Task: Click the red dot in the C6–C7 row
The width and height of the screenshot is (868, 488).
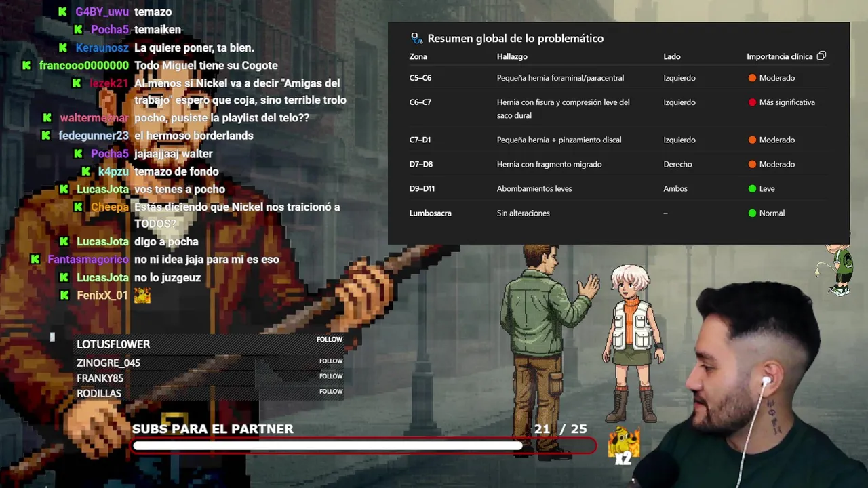Action: 752,102
